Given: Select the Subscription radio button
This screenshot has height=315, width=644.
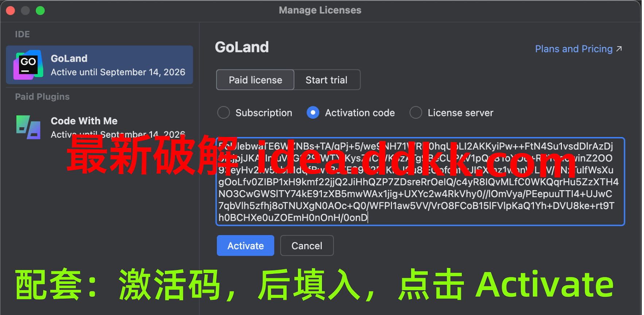Looking at the screenshot, I should click(x=223, y=113).
